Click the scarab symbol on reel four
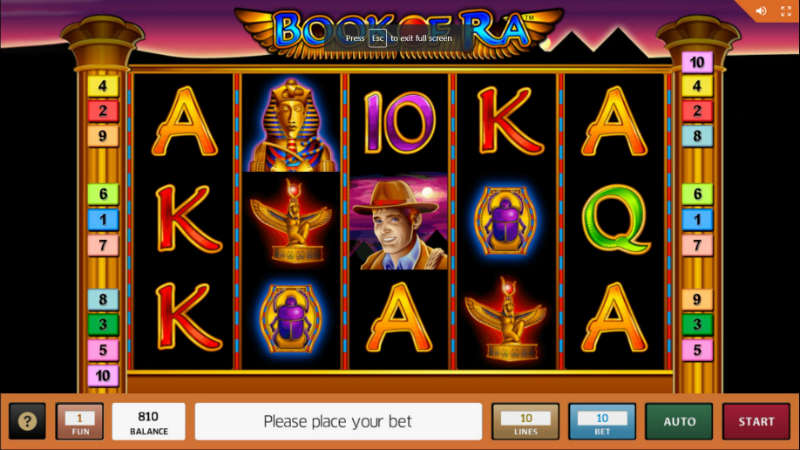Screen dimensions: 800x450 point(505,220)
